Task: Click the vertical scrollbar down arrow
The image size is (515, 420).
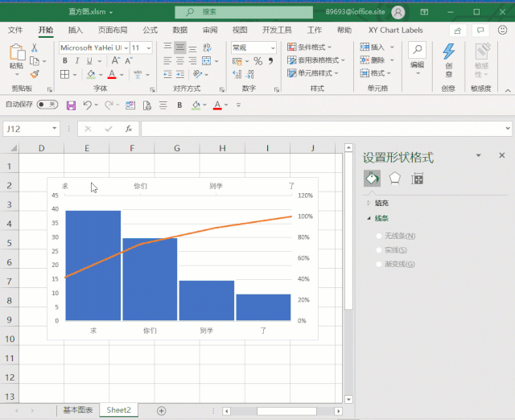Action: pyautogui.click(x=348, y=399)
